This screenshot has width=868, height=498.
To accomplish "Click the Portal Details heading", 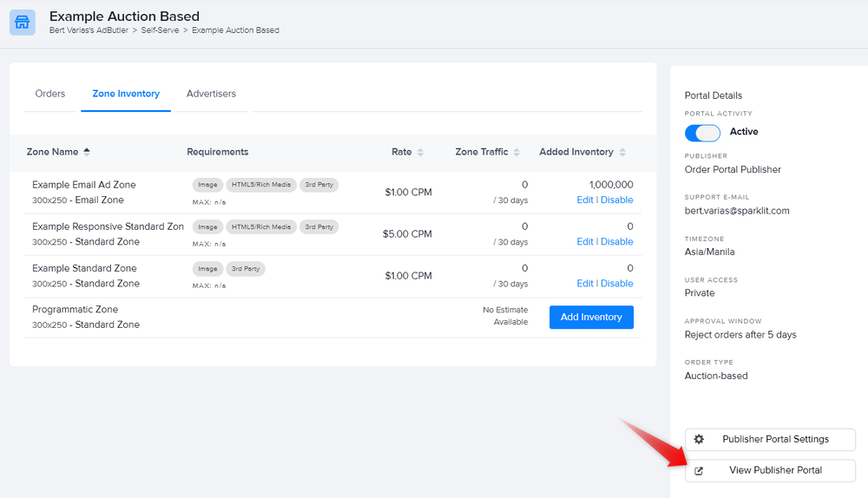I will (713, 95).
